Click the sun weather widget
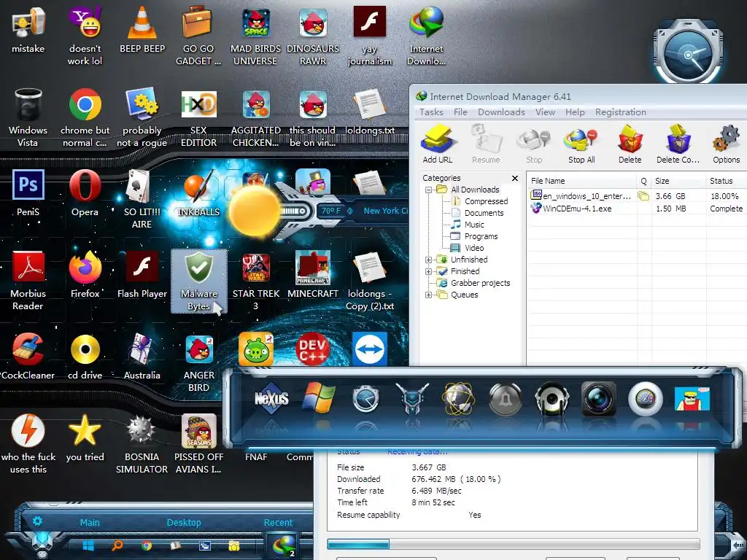 pos(255,211)
